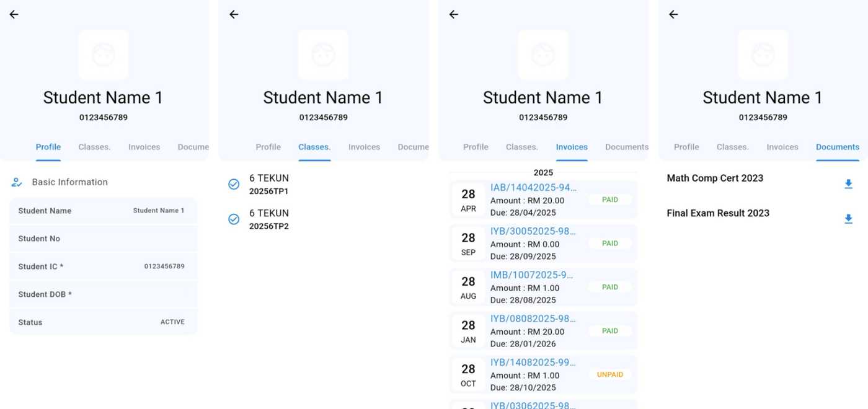Toggle check circle for class 20256TP2
Viewport: 868px width, 409px height.
point(234,219)
